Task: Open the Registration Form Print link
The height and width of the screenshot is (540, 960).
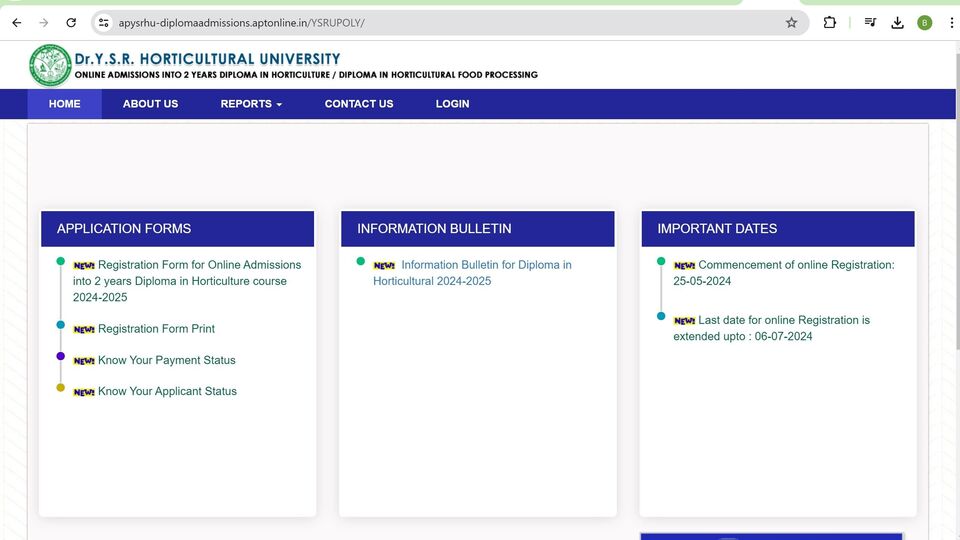Action: [156, 329]
